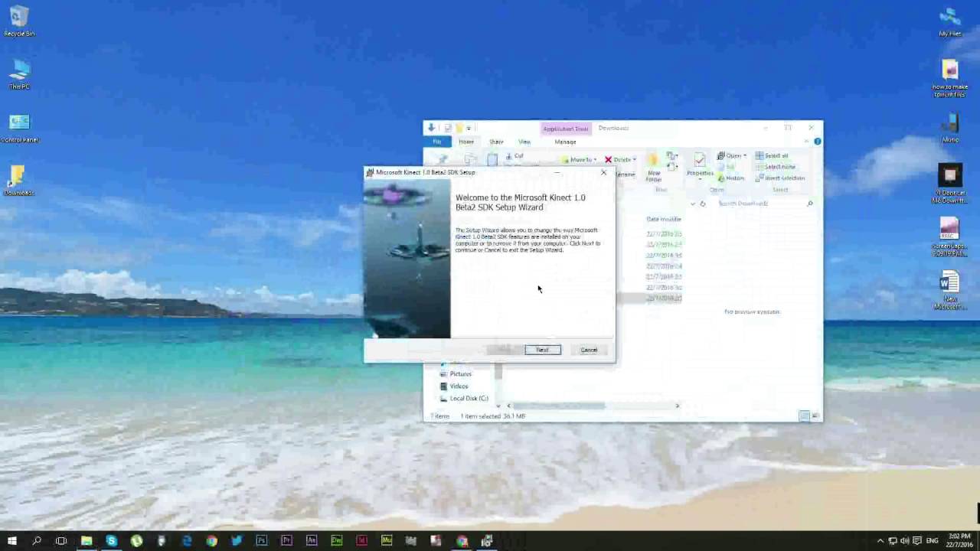980x551 pixels.
Task: Launch Adobe Muse from the taskbar
Action: [387, 541]
